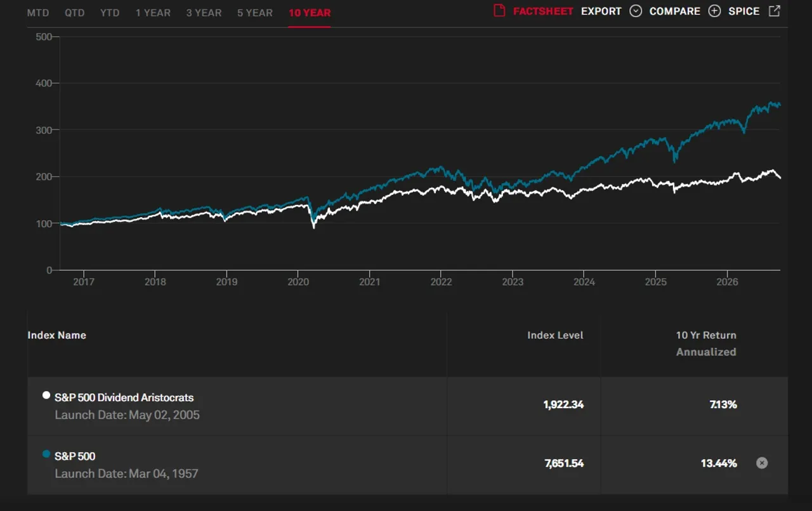This screenshot has width=812, height=511.
Task: Open the FACTSHEET link
Action: click(x=543, y=11)
